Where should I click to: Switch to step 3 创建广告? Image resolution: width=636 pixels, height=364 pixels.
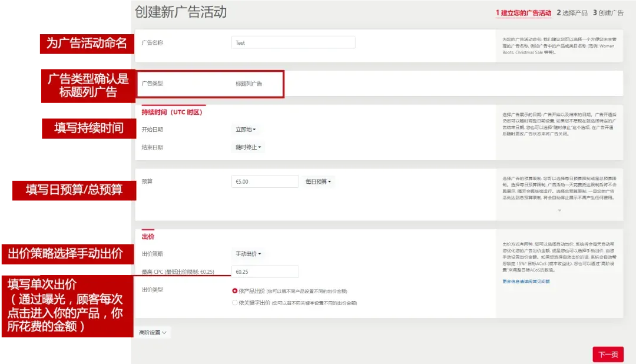click(608, 13)
